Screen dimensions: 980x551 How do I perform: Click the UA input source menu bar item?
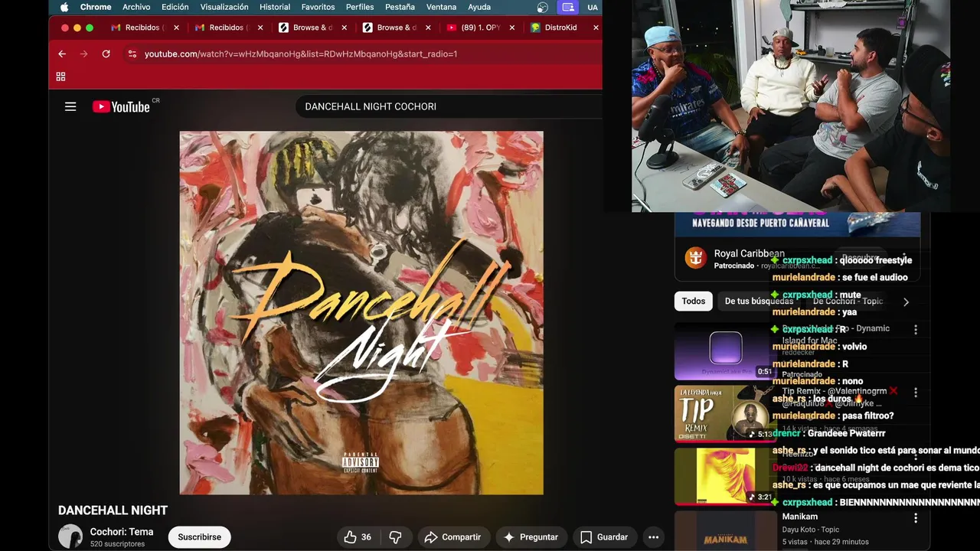click(593, 7)
